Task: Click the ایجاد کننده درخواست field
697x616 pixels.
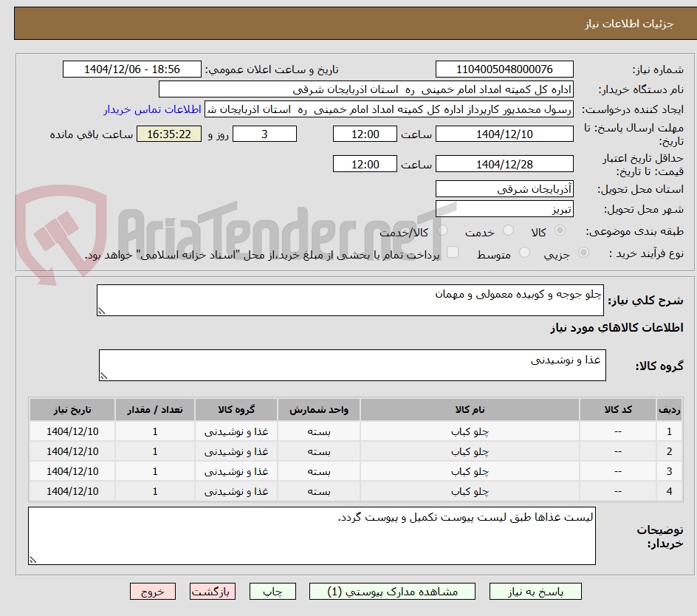Action: tap(389, 109)
